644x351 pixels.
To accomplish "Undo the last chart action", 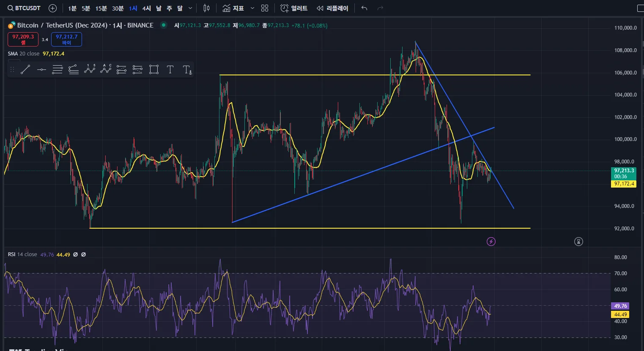I will point(364,8).
